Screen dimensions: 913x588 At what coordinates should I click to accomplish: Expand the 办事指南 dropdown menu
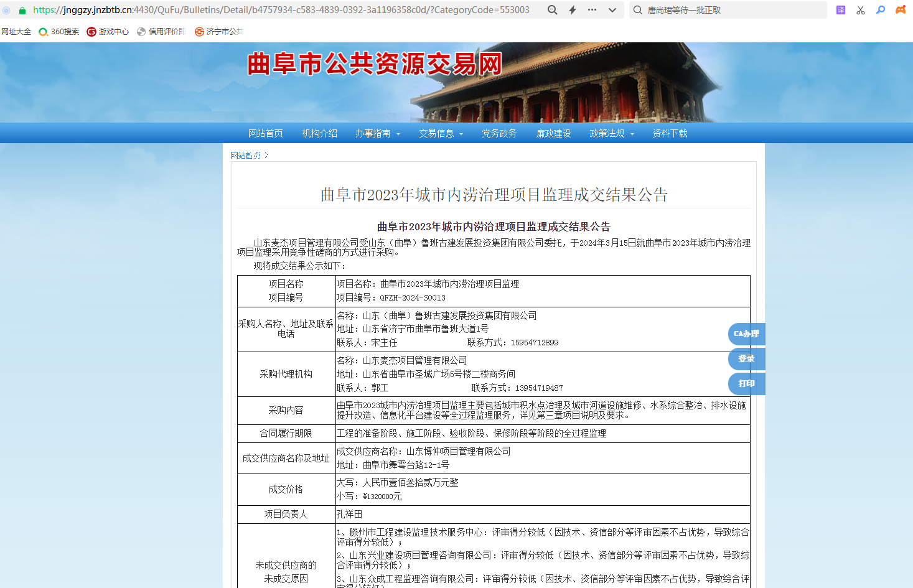point(378,133)
